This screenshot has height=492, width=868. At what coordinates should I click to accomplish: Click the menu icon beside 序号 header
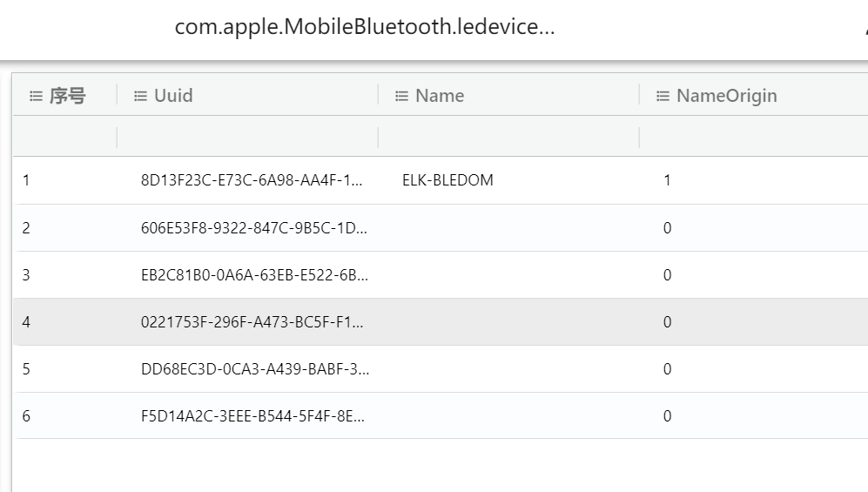point(36,96)
